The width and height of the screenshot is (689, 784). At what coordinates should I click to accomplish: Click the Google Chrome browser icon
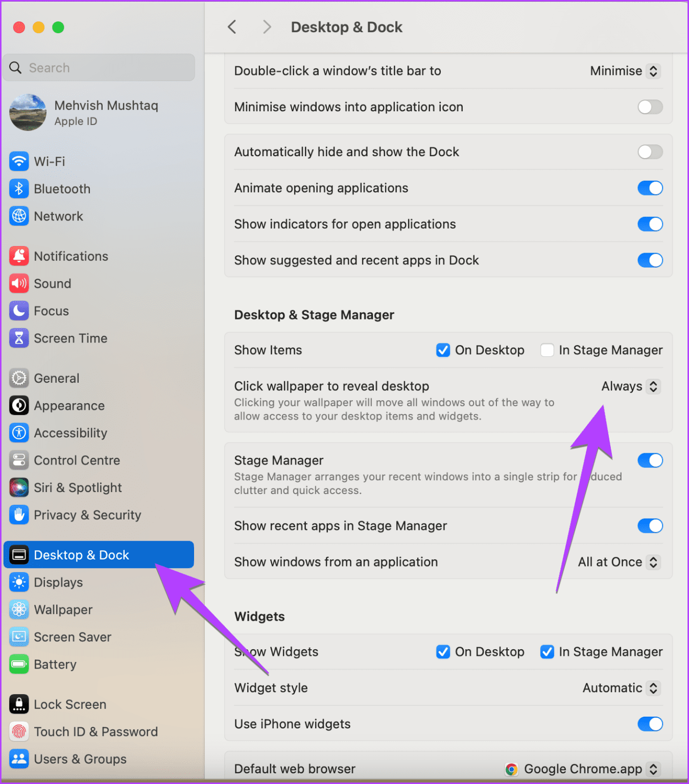pyautogui.click(x=511, y=769)
